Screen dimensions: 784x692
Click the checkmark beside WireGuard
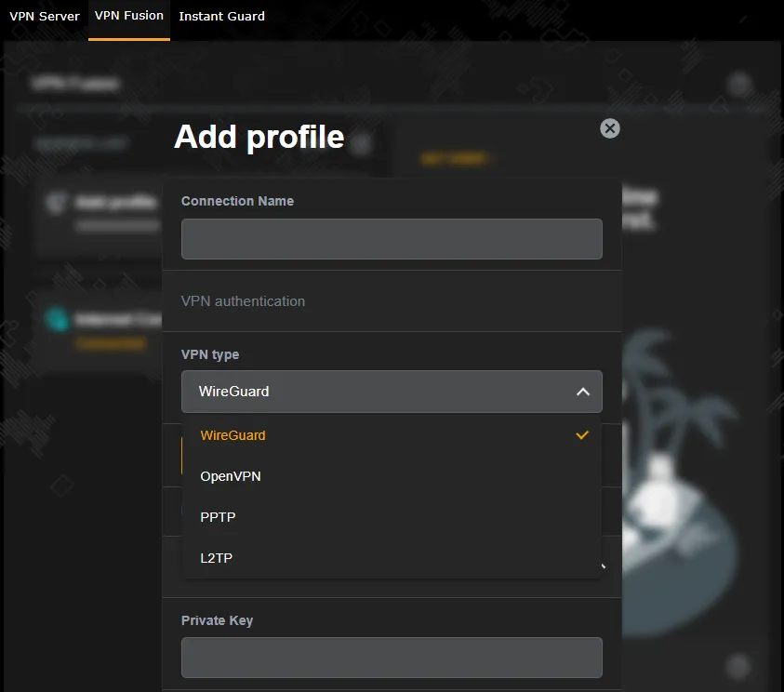pyautogui.click(x=582, y=434)
